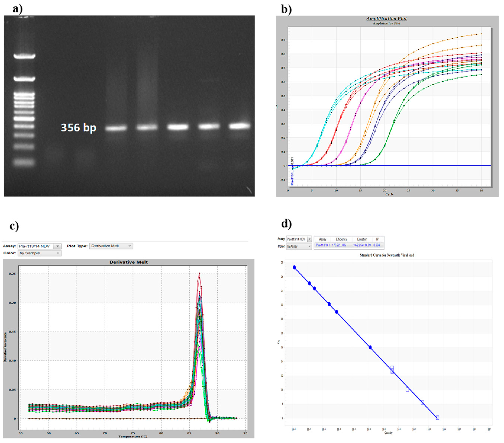
Task: Click the 356 bp gel label
Action: pyautogui.click(x=78, y=128)
